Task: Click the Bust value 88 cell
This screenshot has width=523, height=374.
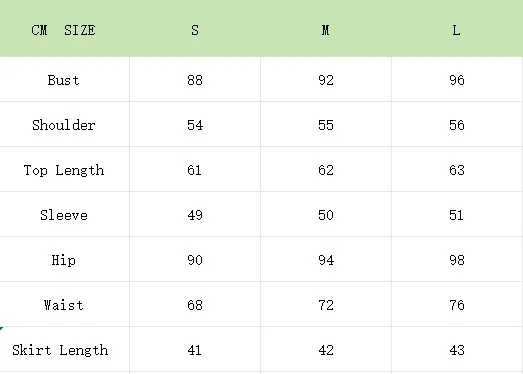Action: point(195,79)
